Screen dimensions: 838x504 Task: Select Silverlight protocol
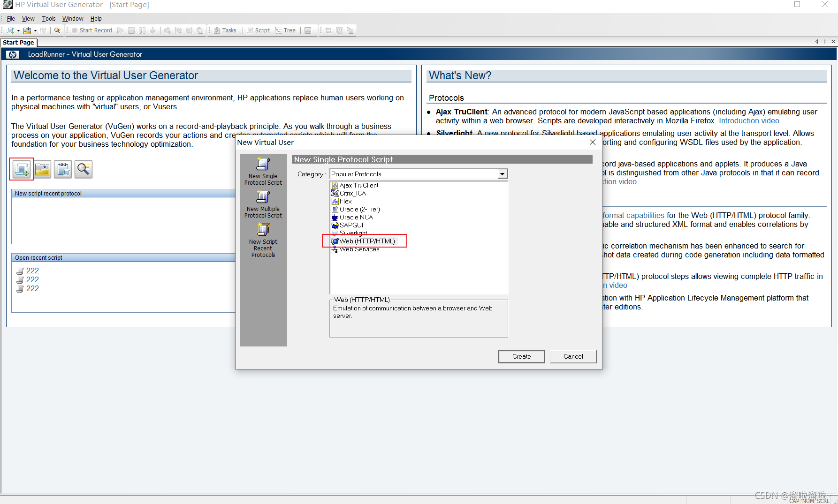point(350,233)
